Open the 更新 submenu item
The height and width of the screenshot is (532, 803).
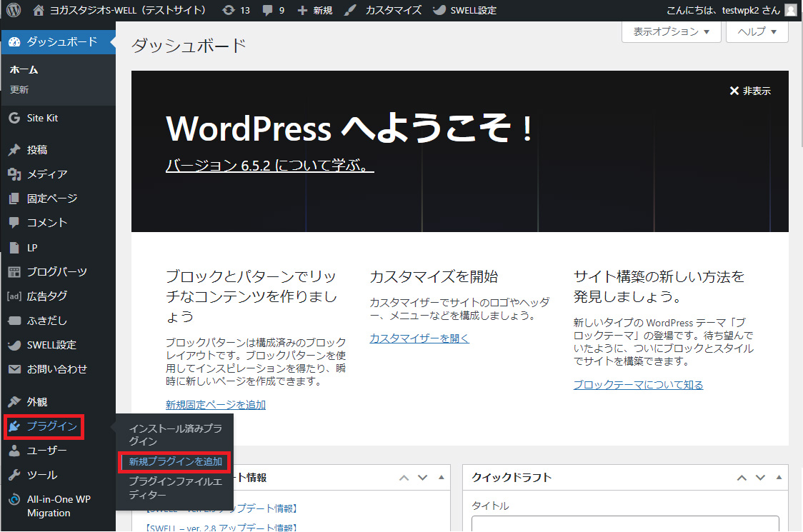coord(19,89)
